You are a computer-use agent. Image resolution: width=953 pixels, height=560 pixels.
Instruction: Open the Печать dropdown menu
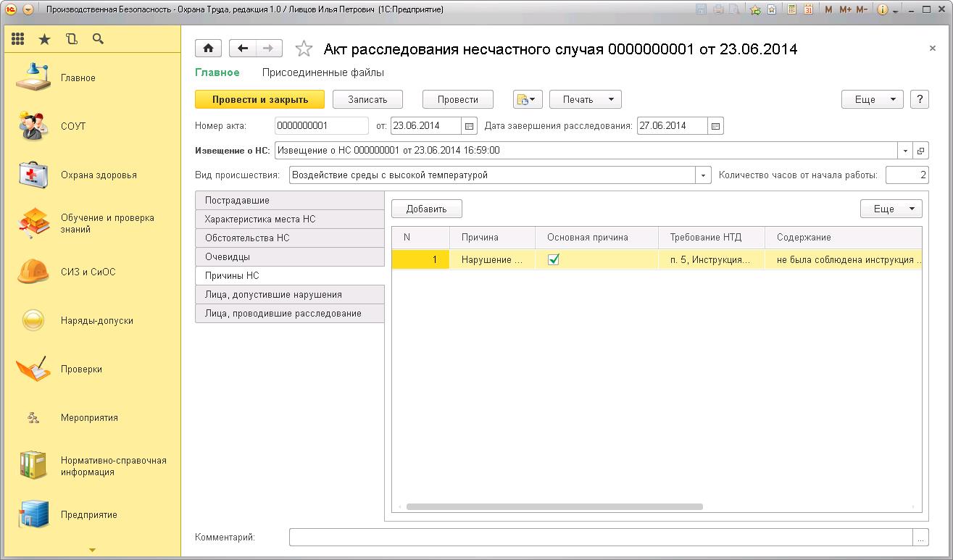click(x=585, y=99)
